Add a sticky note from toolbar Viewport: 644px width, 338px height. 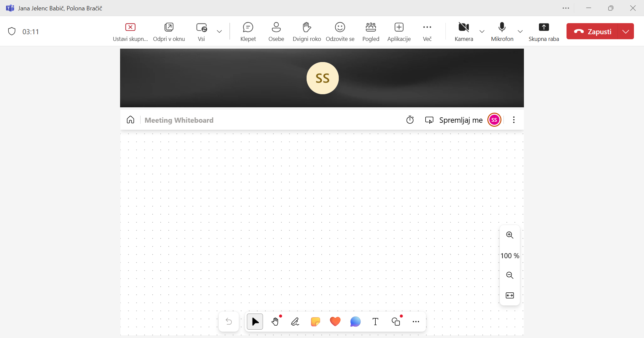tap(315, 322)
